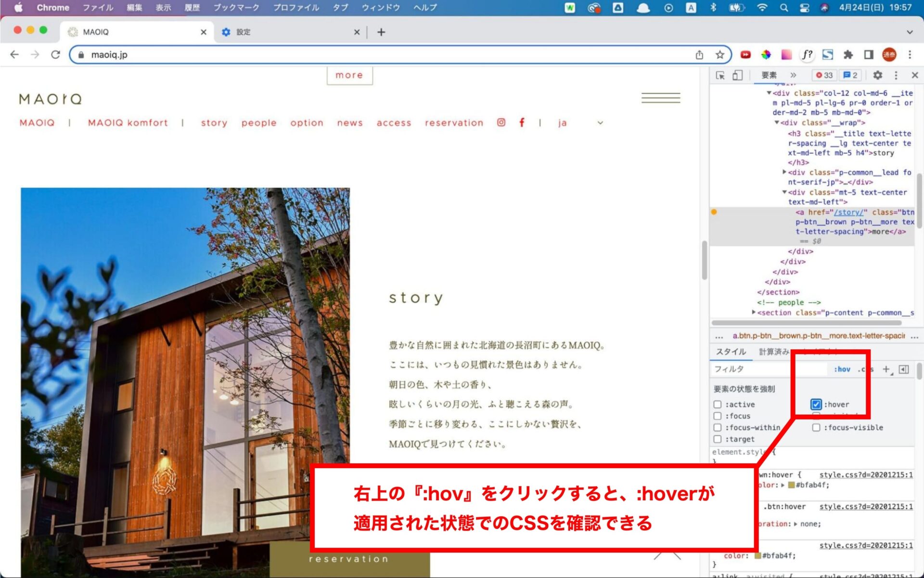Screen dimensions: 924x578
Task: Open DevTools settings gear
Action: pos(877,75)
